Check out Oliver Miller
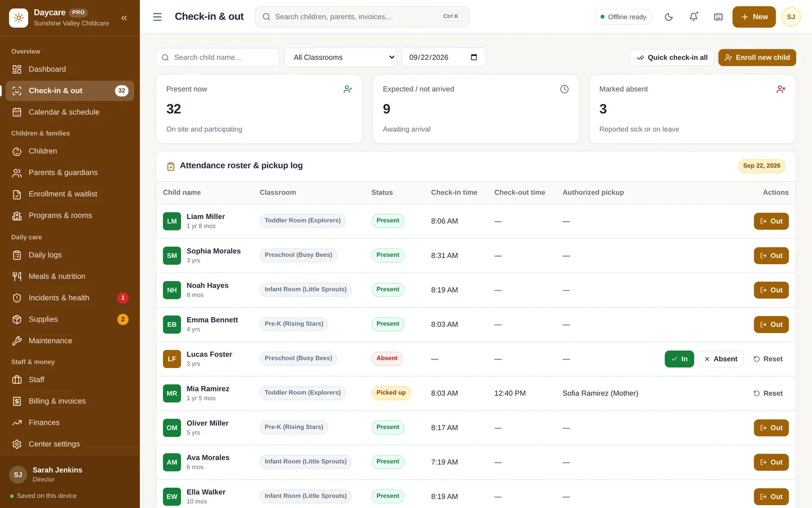Image resolution: width=812 pixels, height=508 pixels. [x=771, y=428]
